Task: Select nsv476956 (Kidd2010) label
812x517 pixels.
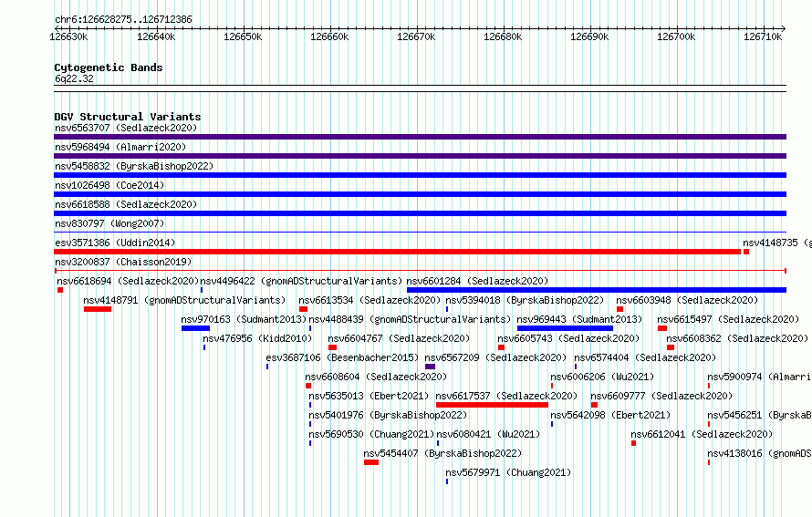Action: [257, 338]
